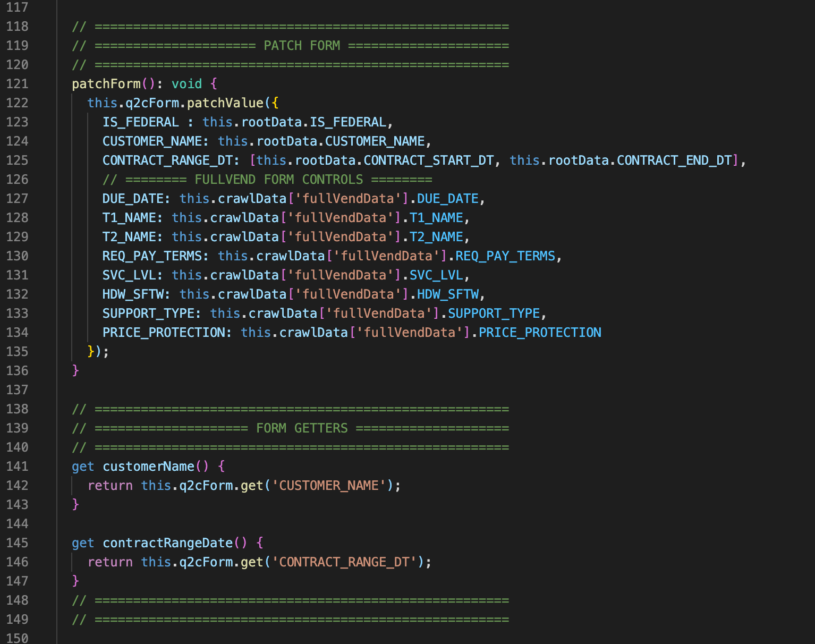Click the DUE_DATE key on line 127
The width and height of the screenshot is (815, 644).
[x=133, y=199]
